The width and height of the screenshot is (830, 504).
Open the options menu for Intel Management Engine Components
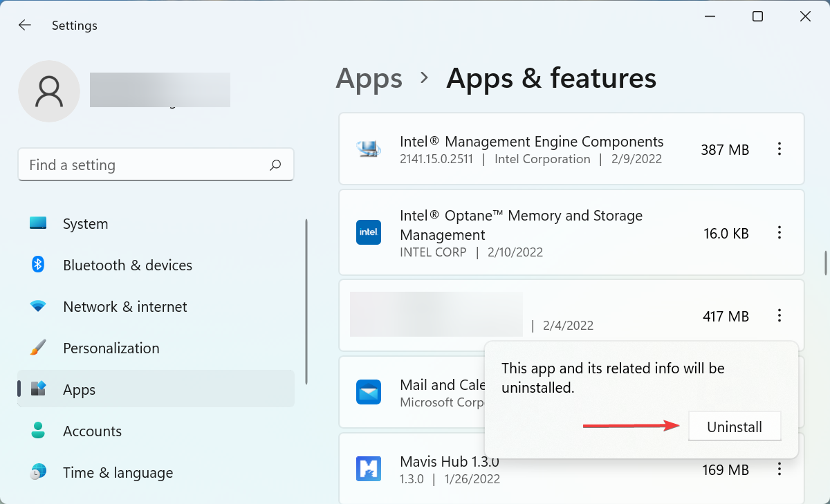(780, 149)
